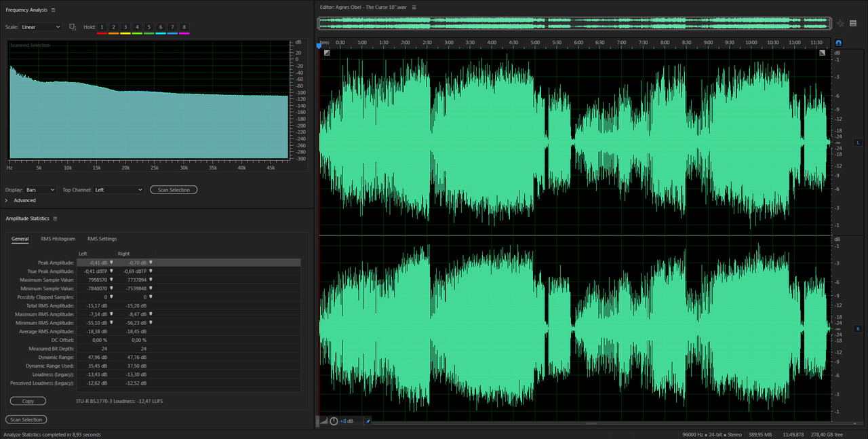Open the Amplitude Statistics panel menu
The width and height of the screenshot is (868, 439).
[55, 218]
